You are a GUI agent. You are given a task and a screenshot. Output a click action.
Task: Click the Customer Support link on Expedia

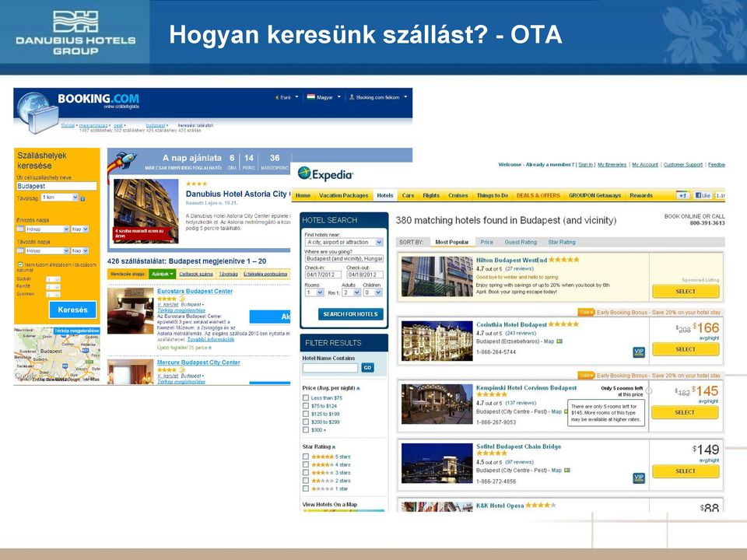click(682, 165)
